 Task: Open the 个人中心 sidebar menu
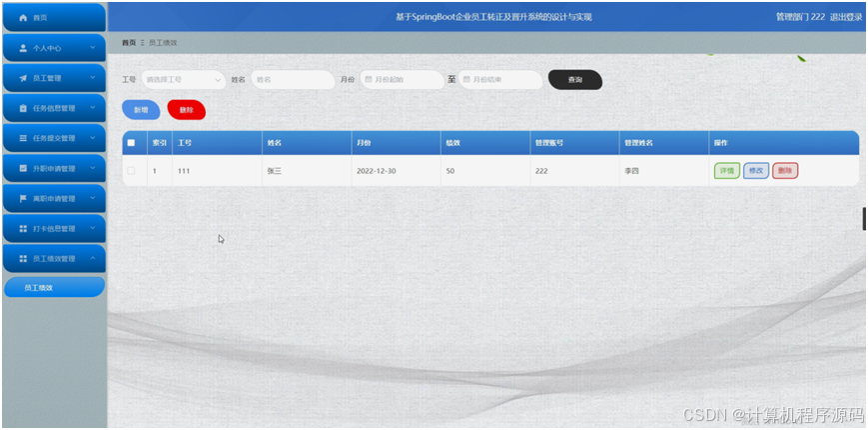pyautogui.click(x=54, y=48)
